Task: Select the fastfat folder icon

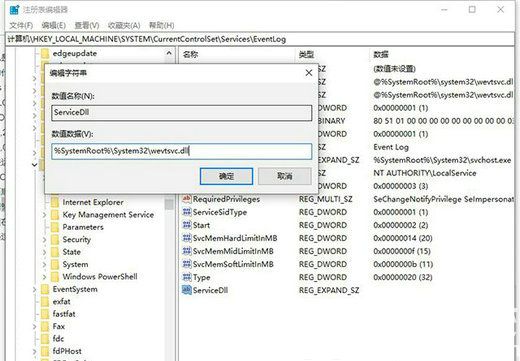Action: (x=45, y=314)
